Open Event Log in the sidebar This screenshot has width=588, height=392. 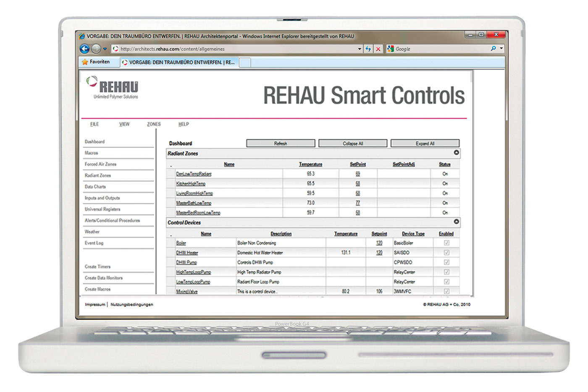click(94, 243)
